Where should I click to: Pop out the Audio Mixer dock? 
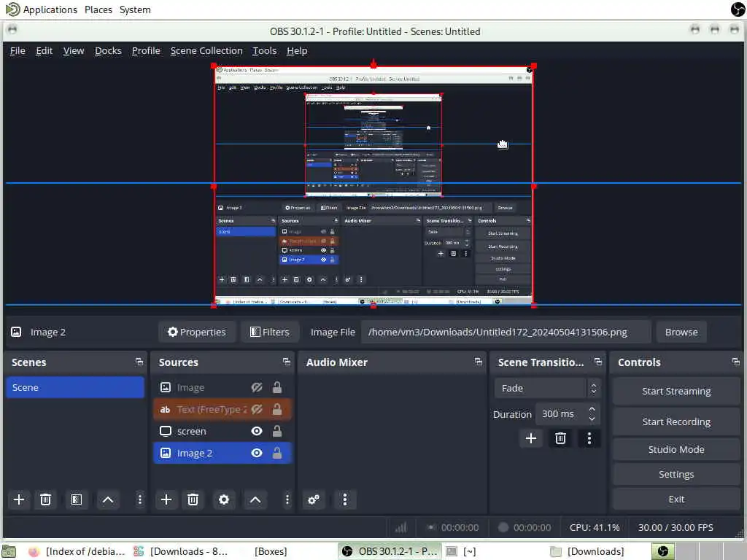(479, 362)
